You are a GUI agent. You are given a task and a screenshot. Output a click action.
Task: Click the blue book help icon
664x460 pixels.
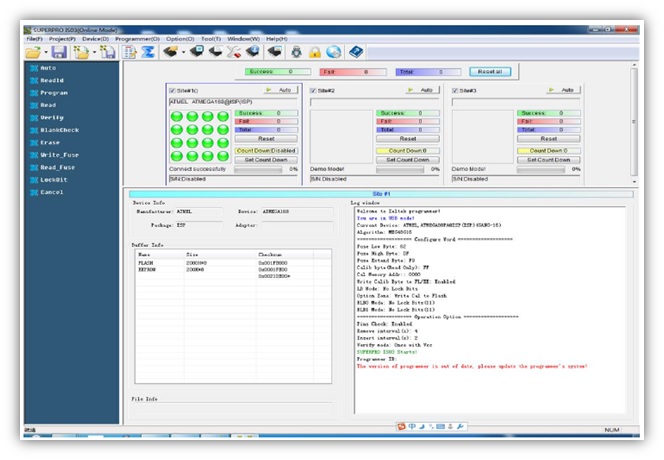pos(355,52)
